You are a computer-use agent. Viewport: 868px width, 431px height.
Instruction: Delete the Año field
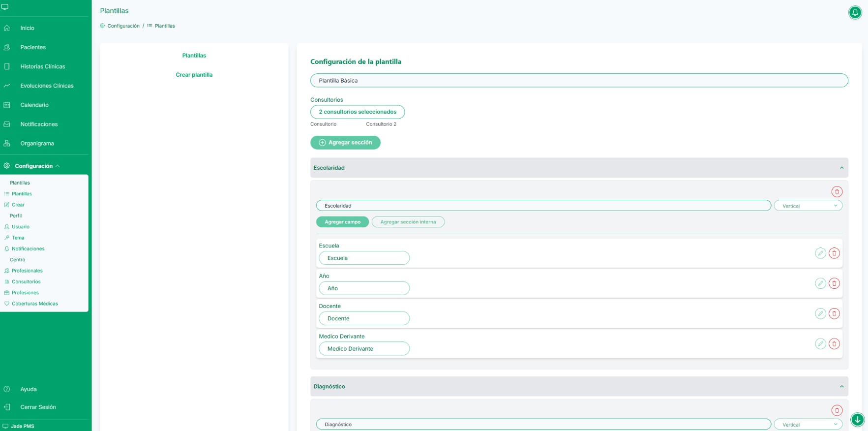pyautogui.click(x=834, y=283)
